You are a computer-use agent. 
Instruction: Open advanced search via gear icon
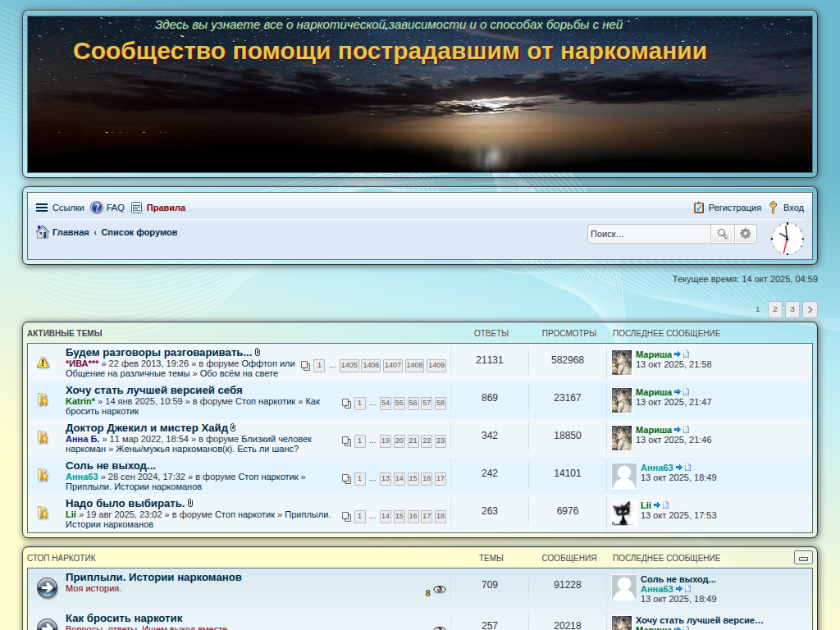[x=745, y=234]
